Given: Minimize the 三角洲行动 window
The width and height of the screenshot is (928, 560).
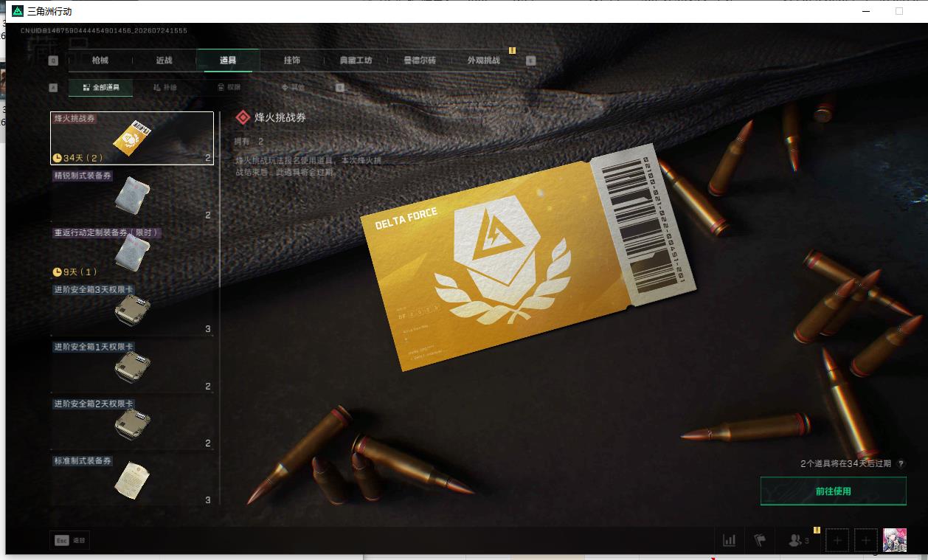Looking at the screenshot, I should pyautogui.click(x=867, y=11).
